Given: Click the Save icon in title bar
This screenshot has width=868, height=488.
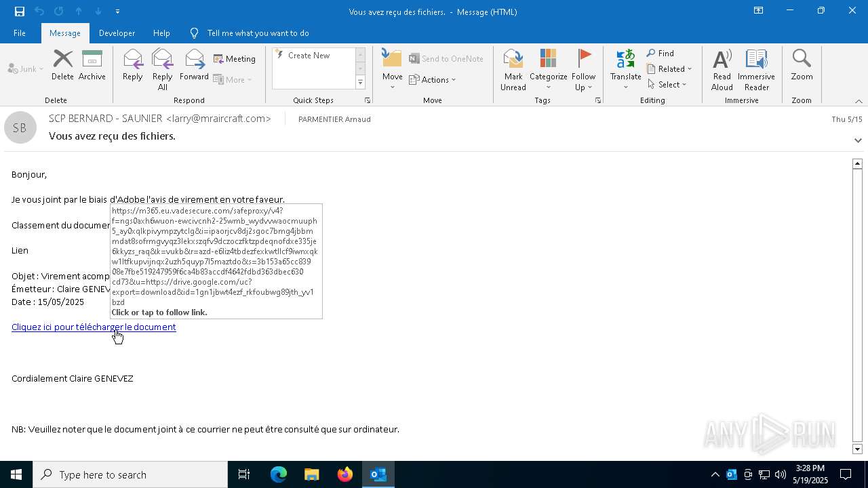Looking at the screenshot, I should tap(19, 12).
